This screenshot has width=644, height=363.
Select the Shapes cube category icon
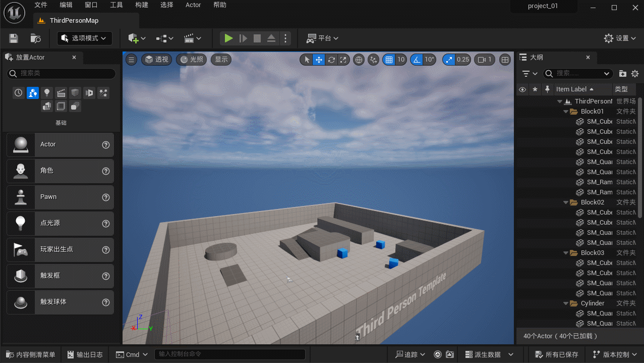(75, 93)
